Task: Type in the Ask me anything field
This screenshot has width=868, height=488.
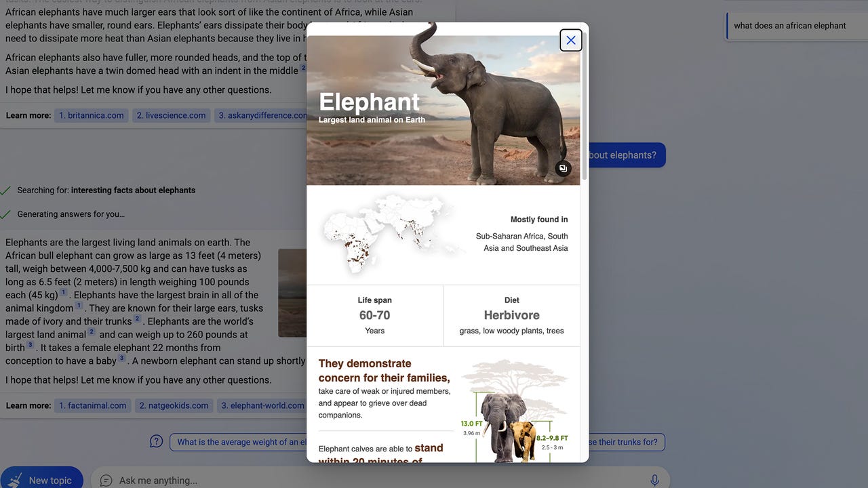Action: [x=373, y=480]
